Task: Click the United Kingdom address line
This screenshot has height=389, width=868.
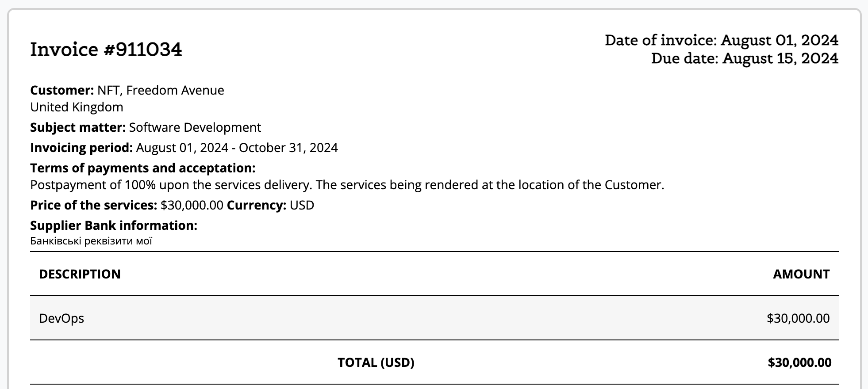Action: [x=77, y=107]
